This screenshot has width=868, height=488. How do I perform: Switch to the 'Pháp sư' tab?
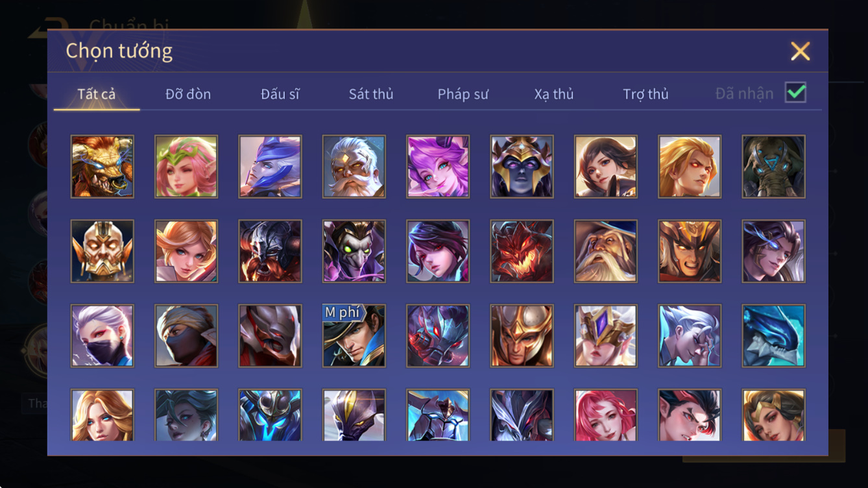pos(463,94)
